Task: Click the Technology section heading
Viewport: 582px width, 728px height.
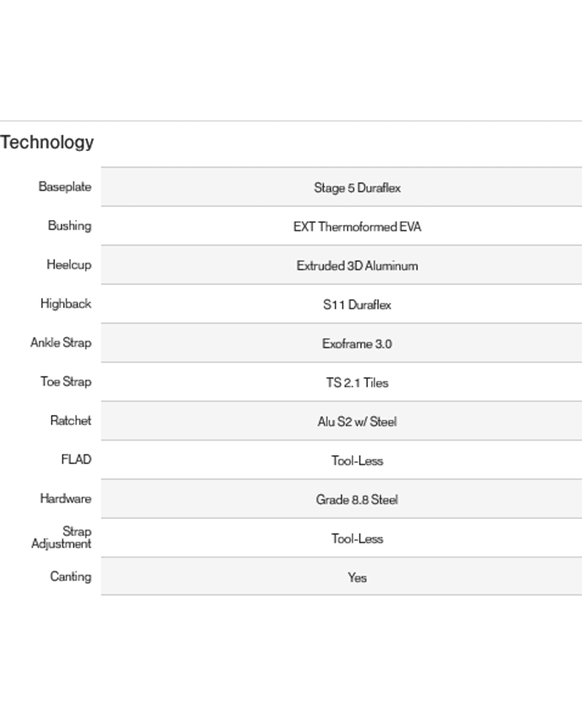Action: [x=47, y=142]
